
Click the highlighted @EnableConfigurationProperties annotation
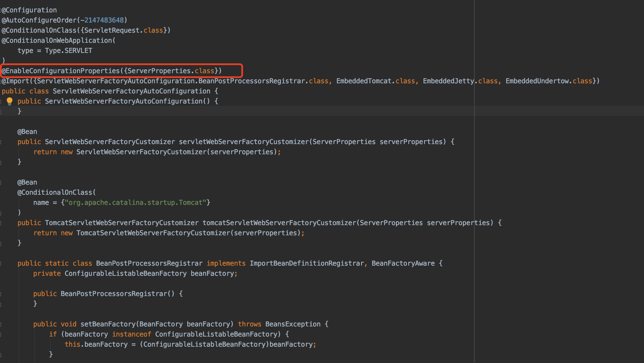tap(61, 71)
